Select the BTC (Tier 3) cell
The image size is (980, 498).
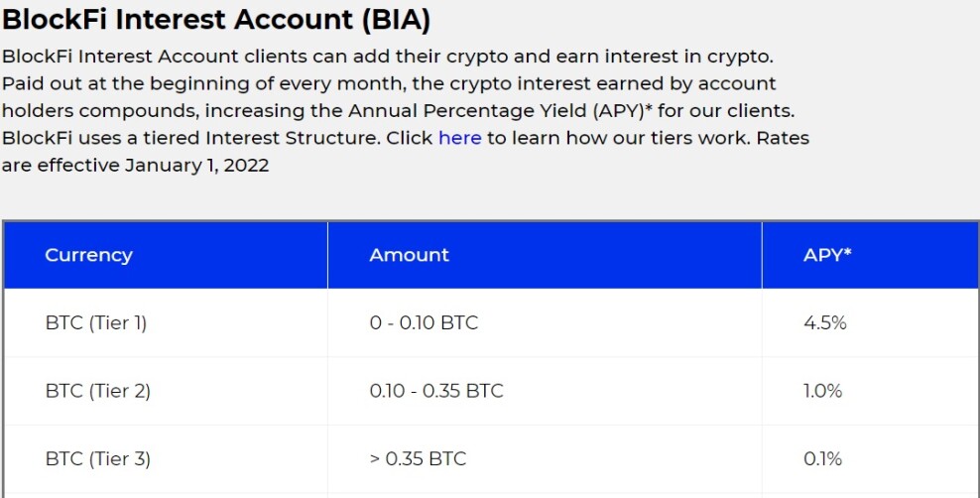pos(166,459)
